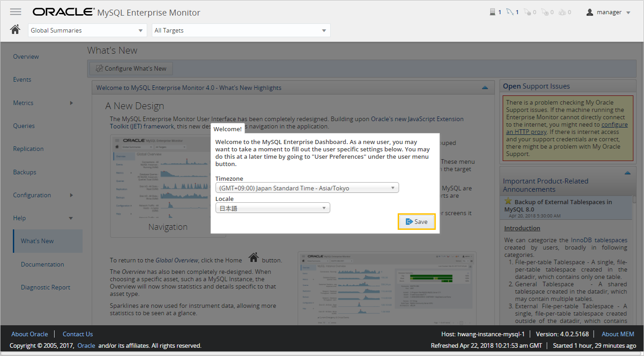Click the Home icon in the header
This screenshot has width=644, height=356.
(15, 30)
